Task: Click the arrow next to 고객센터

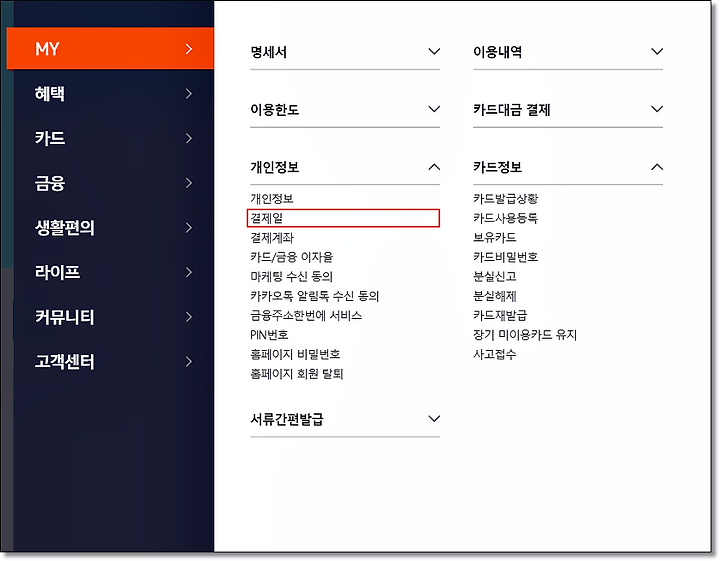Action: click(x=189, y=362)
